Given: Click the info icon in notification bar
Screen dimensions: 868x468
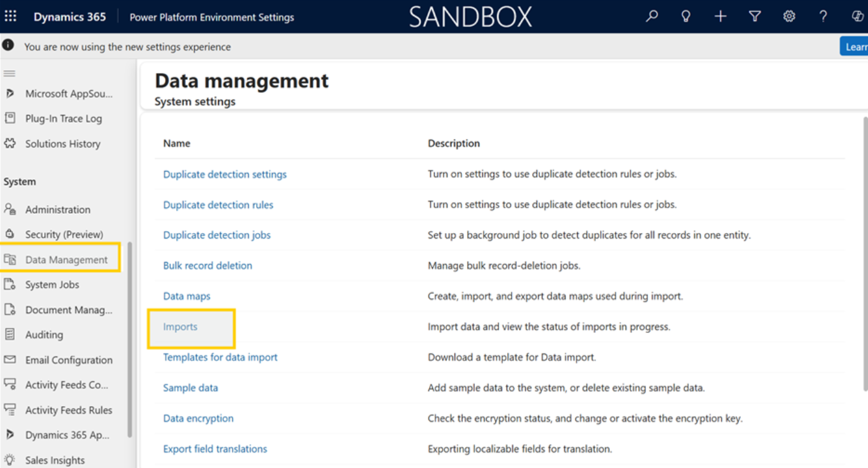Looking at the screenshot, I should pyautogui.click(x=9, y=46).
